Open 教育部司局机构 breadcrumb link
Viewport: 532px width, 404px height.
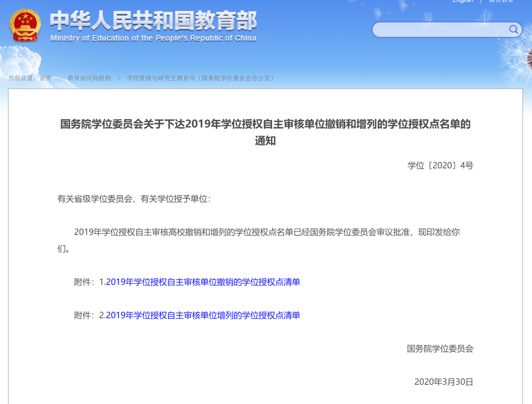click(89, 78)
